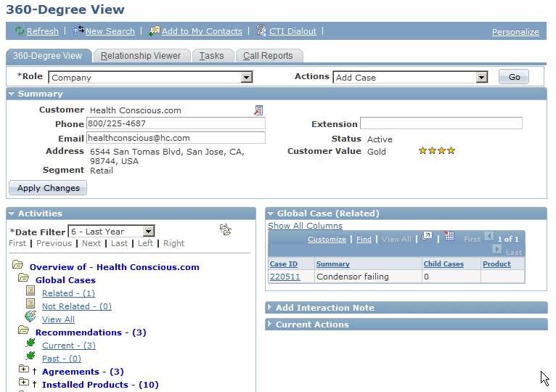Viewport: 556px width, 392px height.
Task: Click in the Phone input field
Action: 176,123
